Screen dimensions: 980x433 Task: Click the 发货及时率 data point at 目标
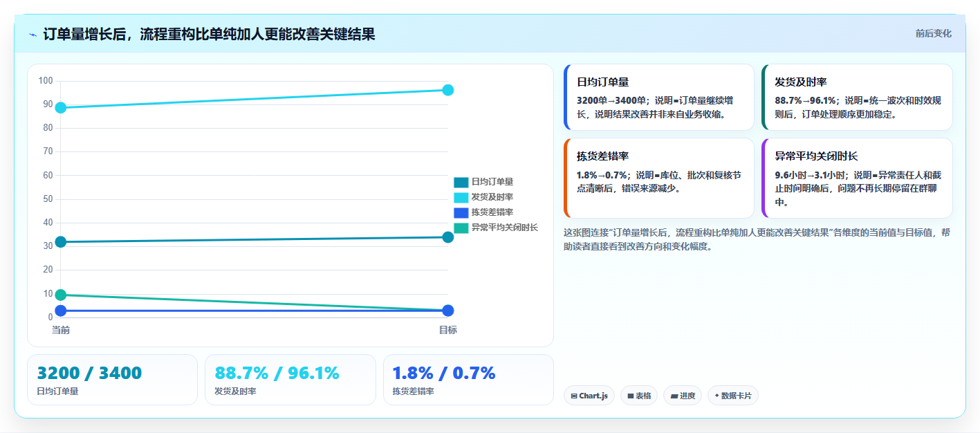(447, 90)
